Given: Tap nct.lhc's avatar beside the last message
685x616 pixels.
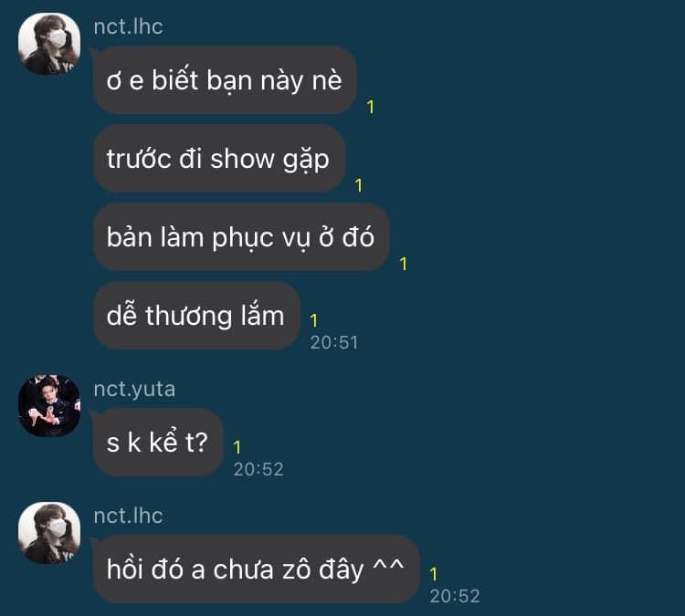Looking at the screenshot, I should (x=49, y=533).
